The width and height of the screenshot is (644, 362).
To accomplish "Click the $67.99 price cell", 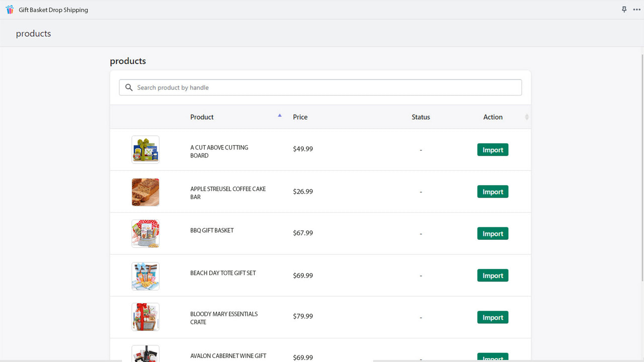I will [x=303, y=233].
